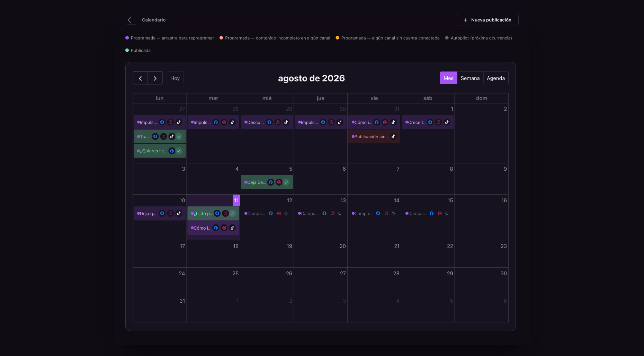Open the Deja q... event on day 10
644x356 pixels.
click(x=160, y=213)
